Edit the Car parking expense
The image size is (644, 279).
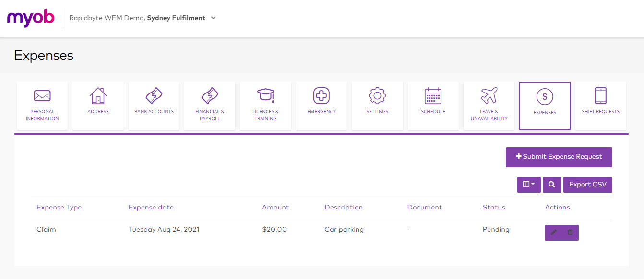tap(553, 232)
